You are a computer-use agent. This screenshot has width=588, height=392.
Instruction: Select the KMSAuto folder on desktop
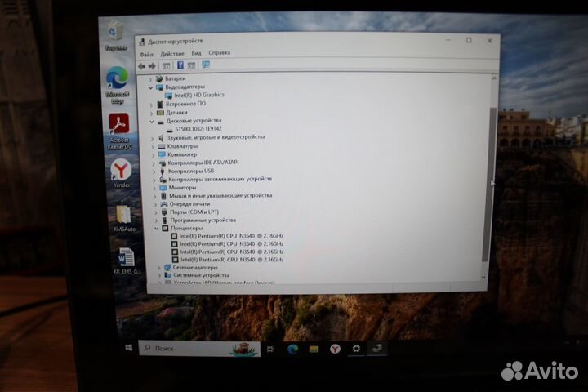click(x=124, y=218)
